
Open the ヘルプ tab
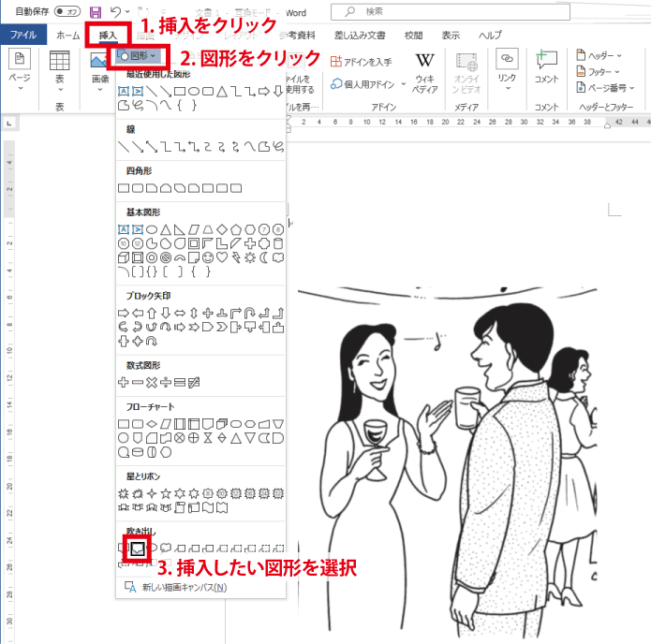(x=490, y=36)
